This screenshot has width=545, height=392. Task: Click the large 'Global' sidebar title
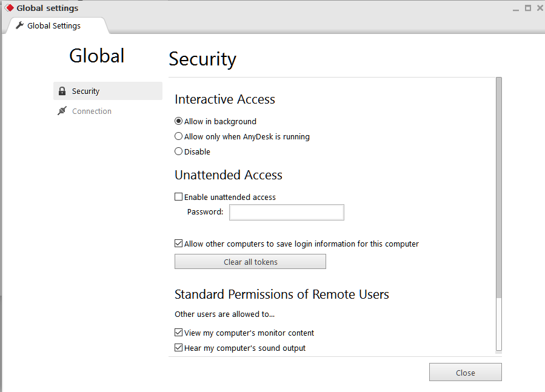pyautogui.click(x=96, y=56)
